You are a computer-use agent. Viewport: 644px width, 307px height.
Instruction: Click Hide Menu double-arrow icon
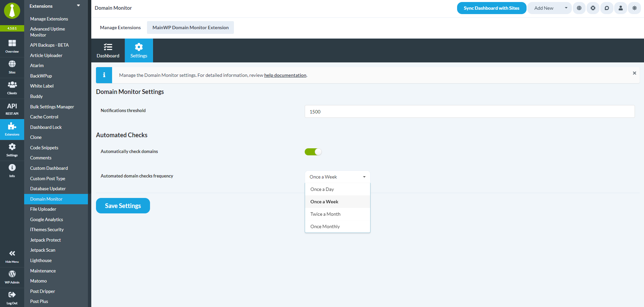(12, 254)
